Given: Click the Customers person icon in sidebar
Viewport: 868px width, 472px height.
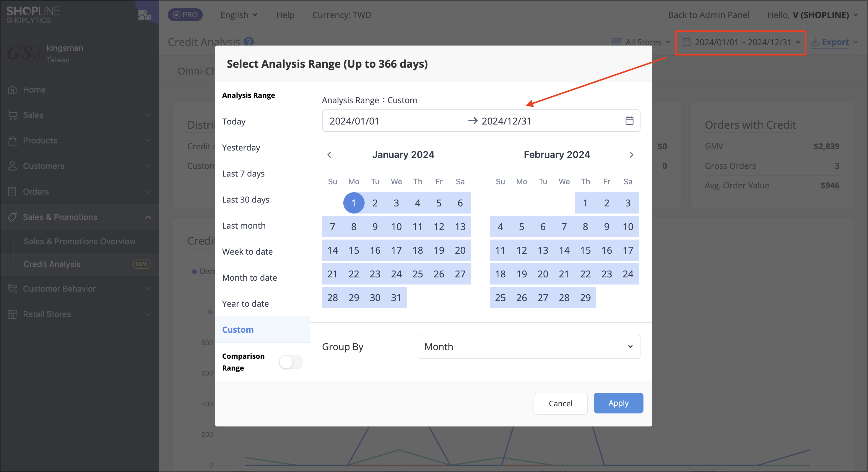Looking at the screenshot, I should 12,166.
